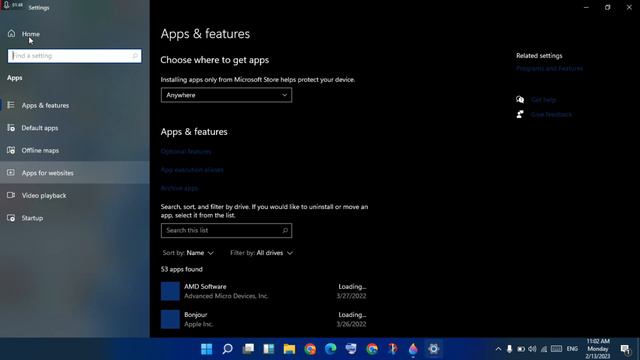
Task: Click magnifier icon in Search this list
Action: coord(285,231)
